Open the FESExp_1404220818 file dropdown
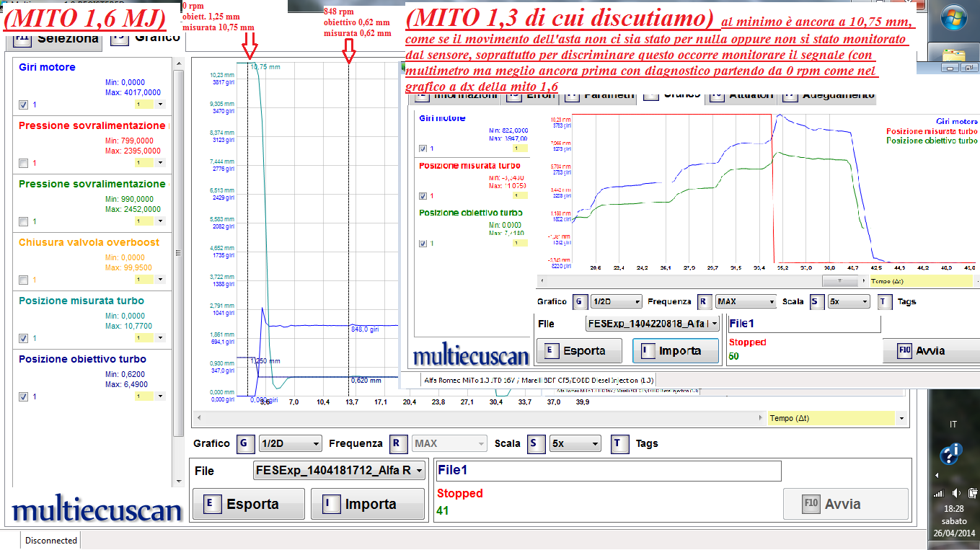Screen dimensions: 980x550 point(653,324)
